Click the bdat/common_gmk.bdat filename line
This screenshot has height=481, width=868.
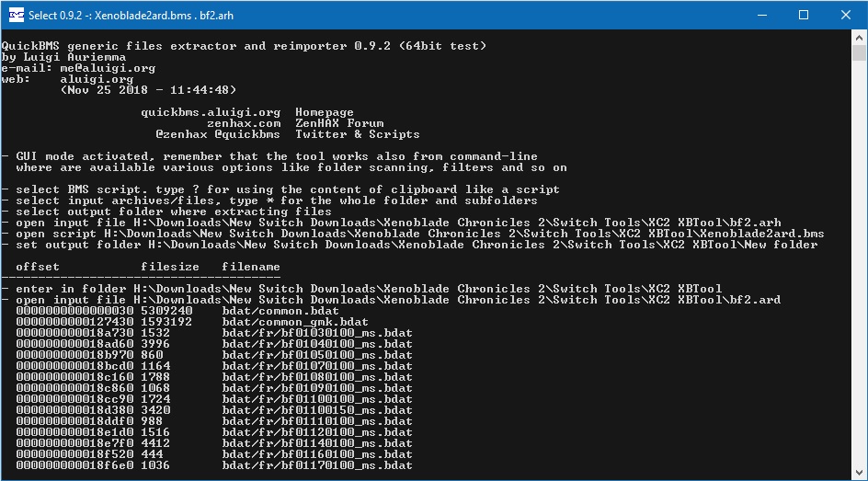point(295,322)
